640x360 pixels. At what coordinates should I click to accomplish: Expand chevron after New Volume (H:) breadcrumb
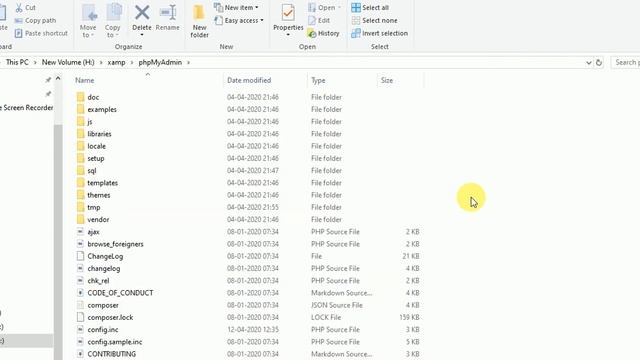101,62
